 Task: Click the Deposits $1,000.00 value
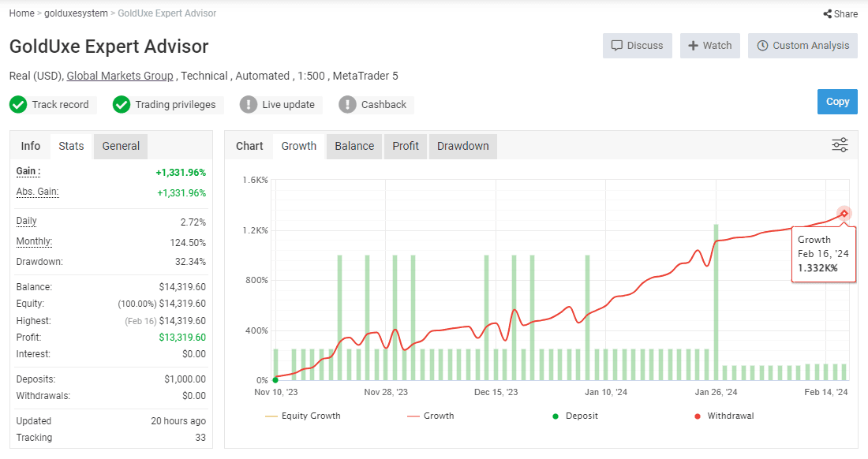185,379
